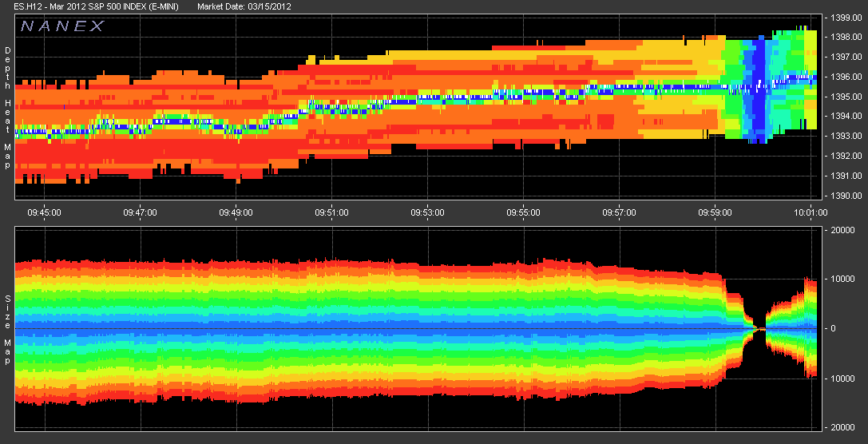Click the 09:59:00 time axis label
The image size is (868, 444).
click(715, 212)
